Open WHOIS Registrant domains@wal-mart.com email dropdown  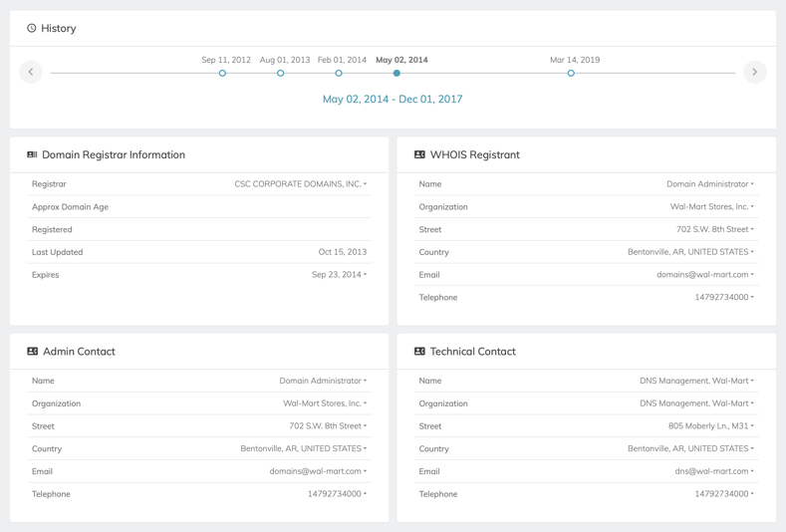click(x=705, y=275)
